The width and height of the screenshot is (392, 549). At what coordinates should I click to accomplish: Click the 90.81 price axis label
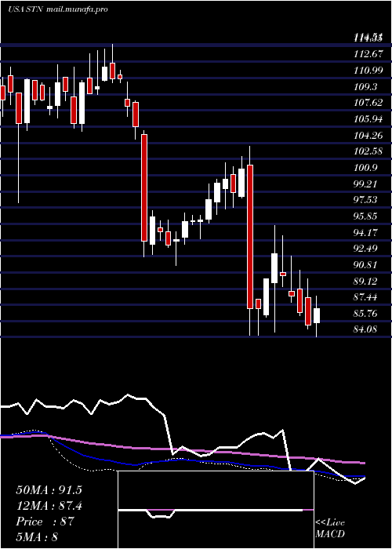coord(366,265)
